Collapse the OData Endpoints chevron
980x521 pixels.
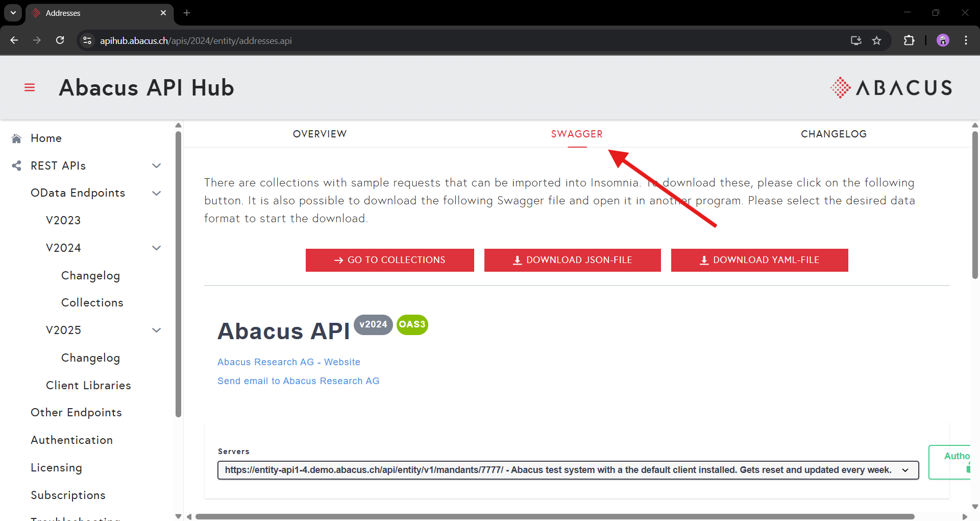point(157,193)
